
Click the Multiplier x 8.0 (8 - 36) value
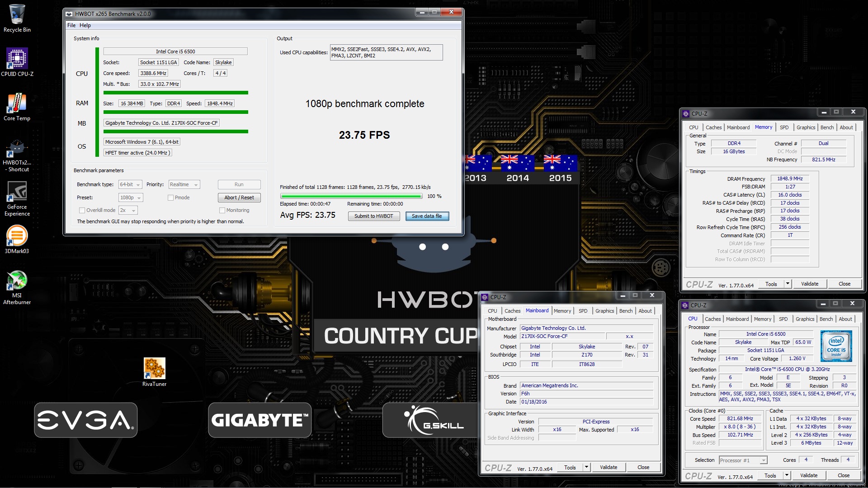click(x=740, y=427)
